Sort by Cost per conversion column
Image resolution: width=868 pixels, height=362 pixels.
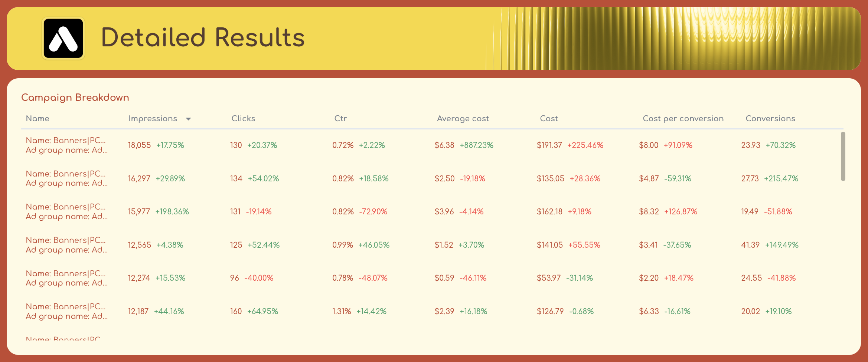(683, 118)
